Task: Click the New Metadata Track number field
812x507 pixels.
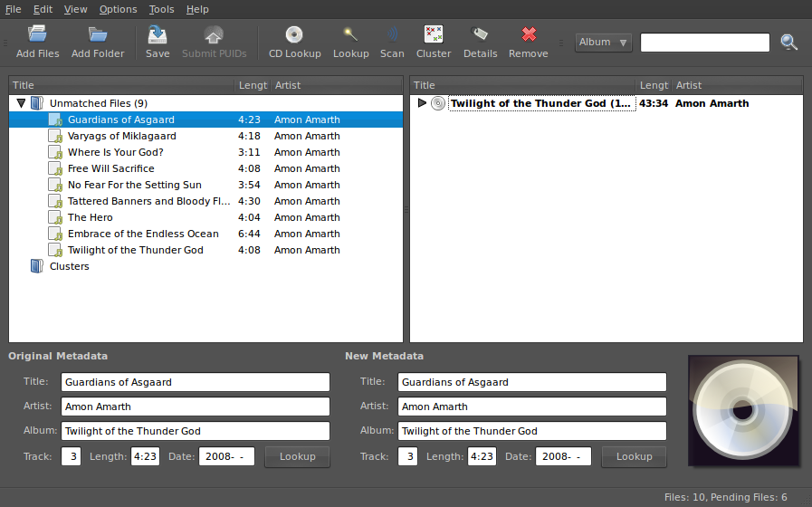Action: point(407,456)
